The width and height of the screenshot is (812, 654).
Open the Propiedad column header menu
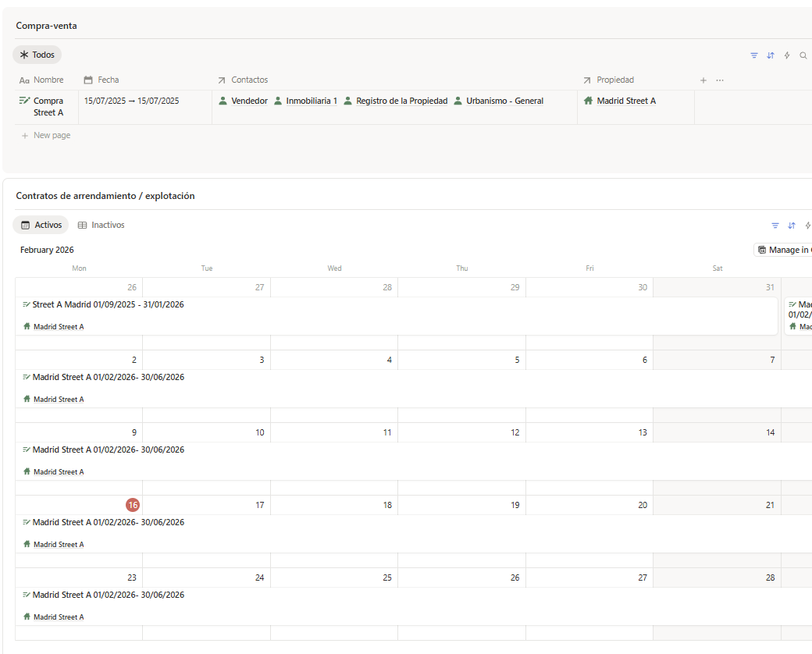tap(614, 80)
